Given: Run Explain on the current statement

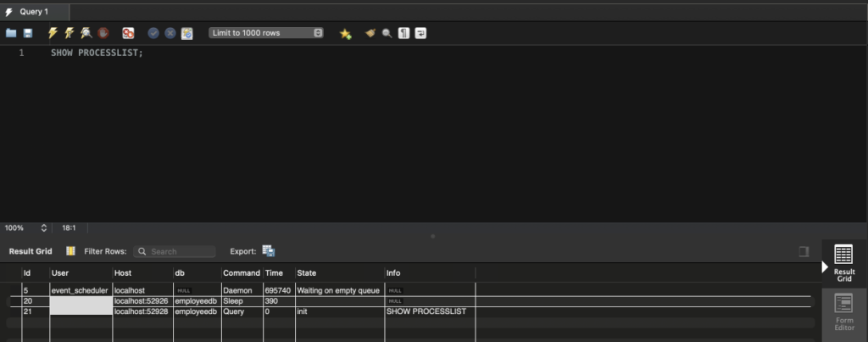Looking at the screenshot, I should pyautogui.click(x=86, y=33).
